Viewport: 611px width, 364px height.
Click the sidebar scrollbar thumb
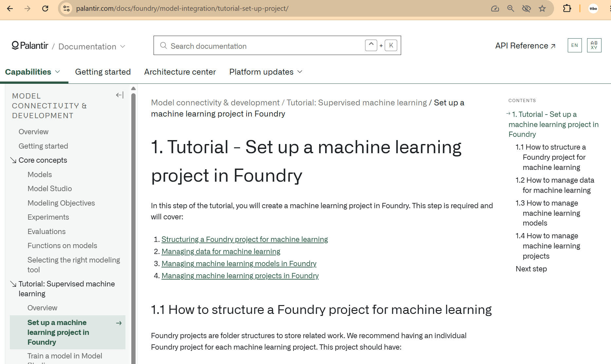pos(133,228)
